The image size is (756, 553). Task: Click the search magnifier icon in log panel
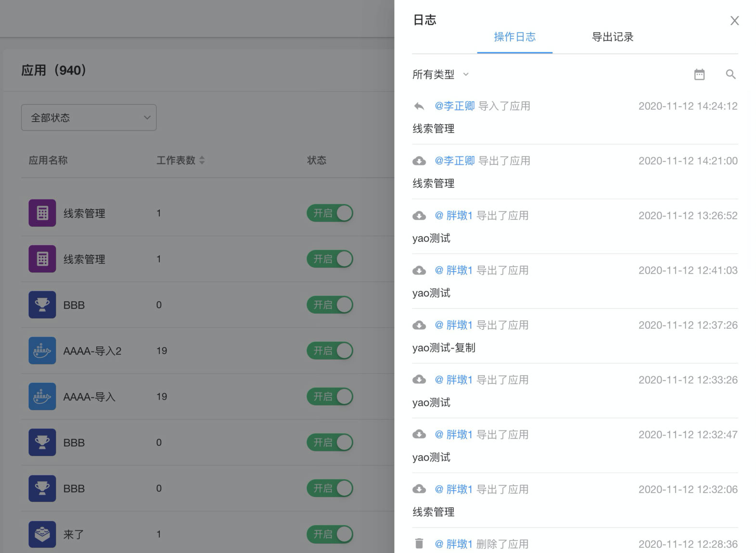(730, 75)
